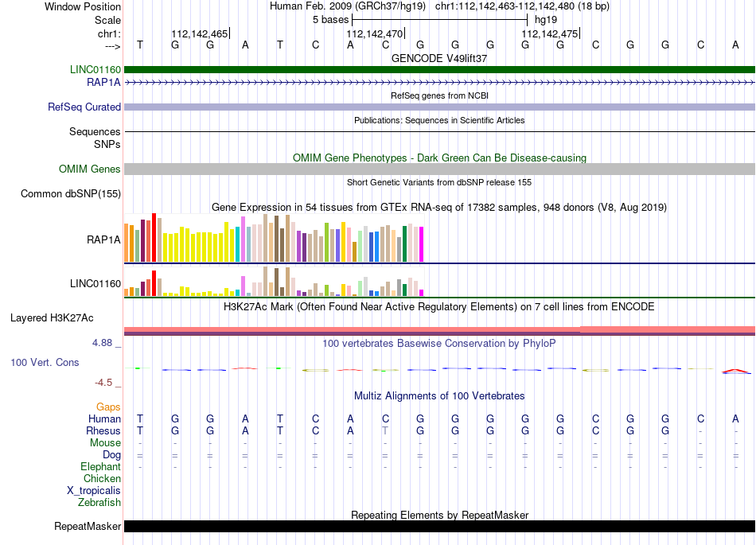Click the red PhyloP peak at the final base
Viewport: 756px width, 545px height.
tap(736, 371)
